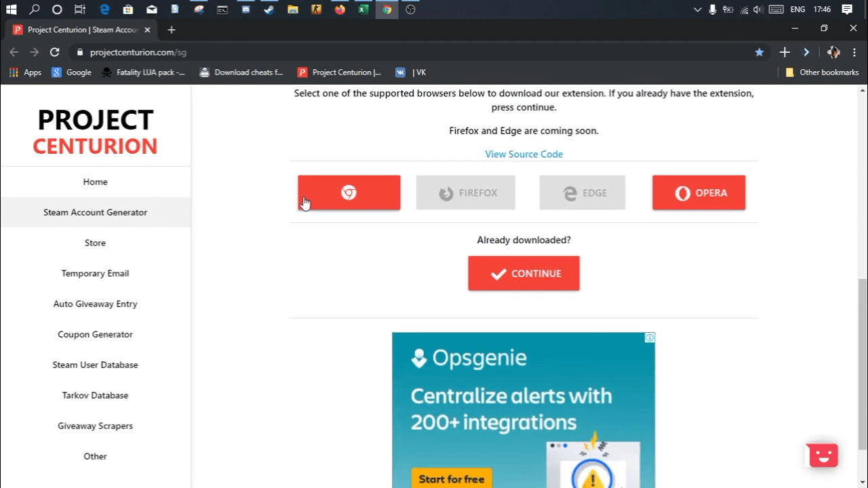Click the page vertical scrollbar thumb
This screenshot has height=488, width=868.
(862, 363)
